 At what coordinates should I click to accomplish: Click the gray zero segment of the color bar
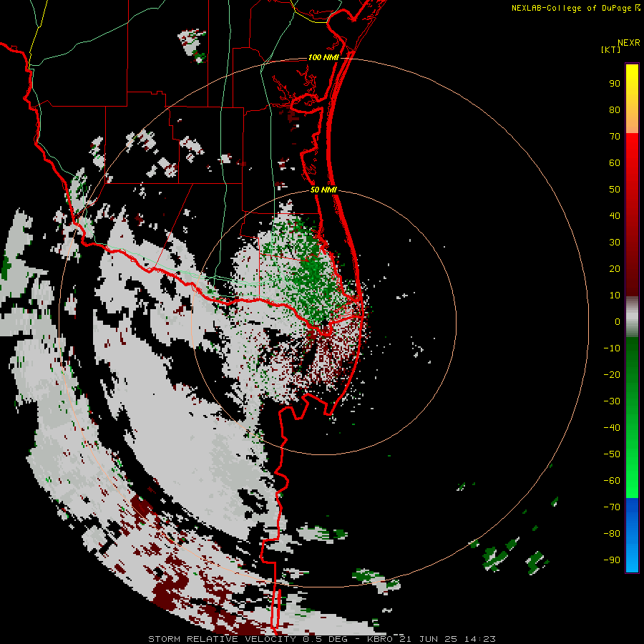pos(632,316)
